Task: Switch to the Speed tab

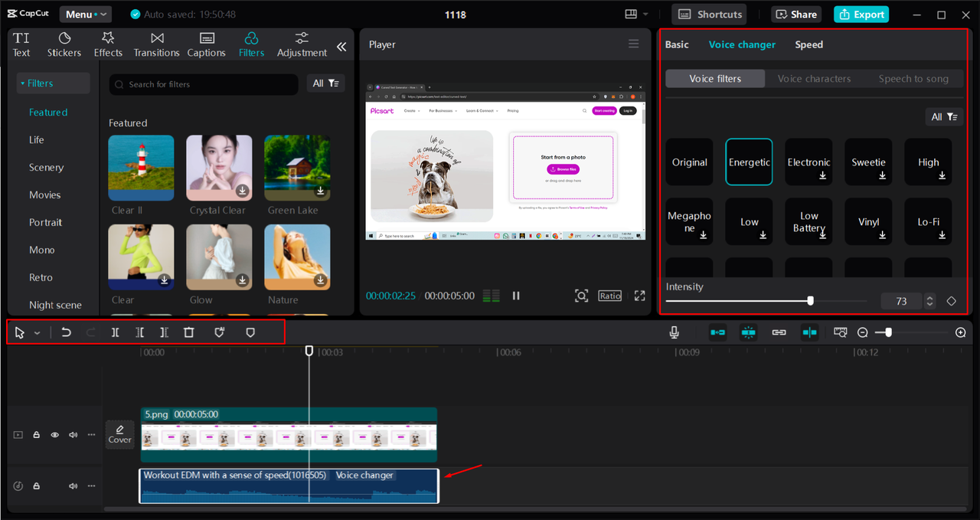Action: pyautogui.click(x=808, y=44)
